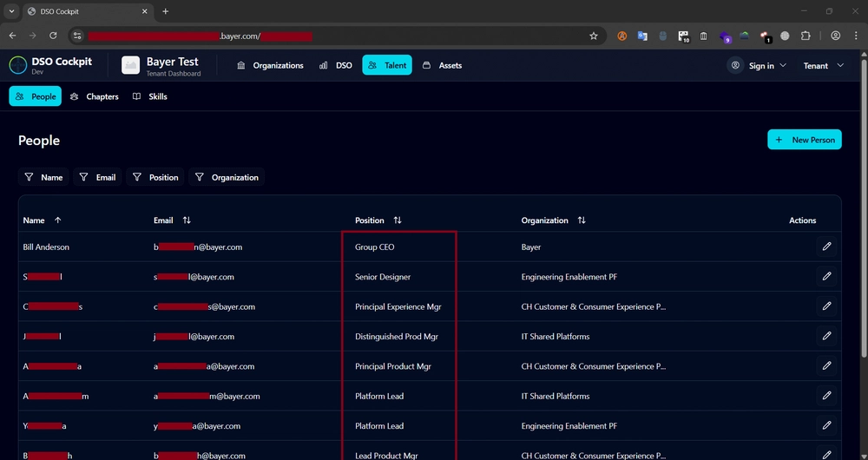Reload the page in Chrome
Viewport: 868px width, 460px height.
(x=53, y=36)
